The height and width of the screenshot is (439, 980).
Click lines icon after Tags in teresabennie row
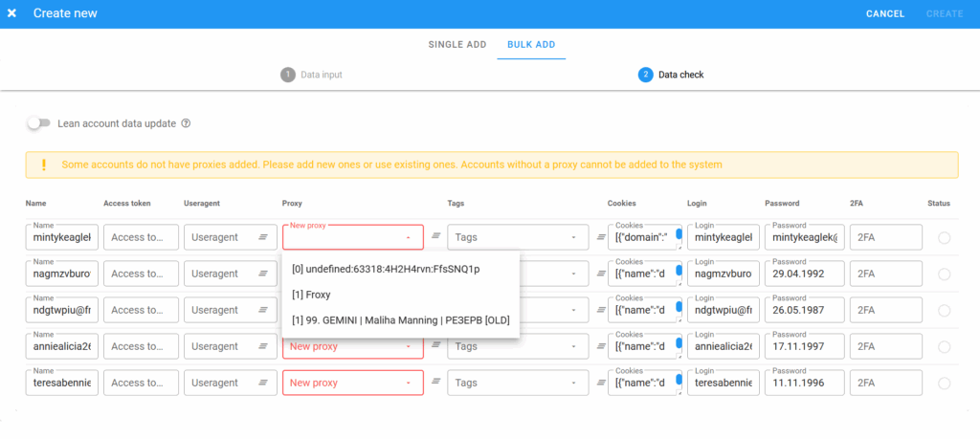[601, 382]
